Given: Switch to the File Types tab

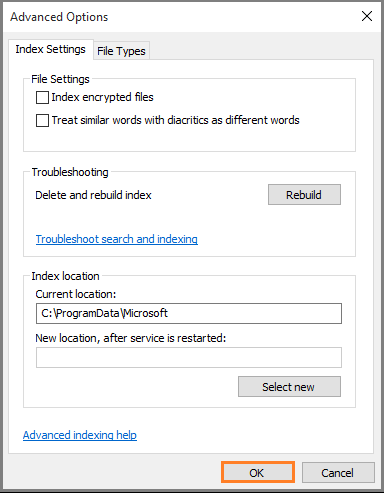Looking at the screenshot, I should [121, 51].
